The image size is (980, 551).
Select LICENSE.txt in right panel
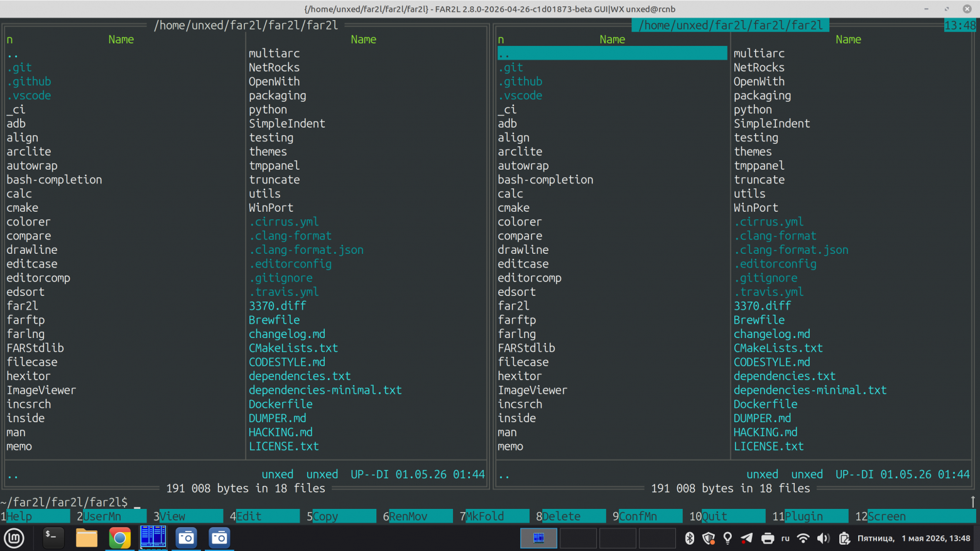pos(769,446)
